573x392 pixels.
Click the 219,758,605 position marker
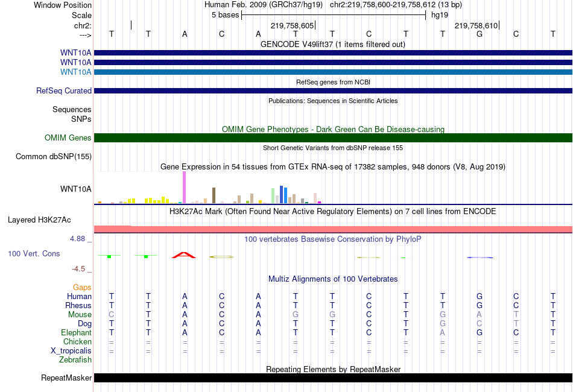pyautogui.click(x=293, y=25)
